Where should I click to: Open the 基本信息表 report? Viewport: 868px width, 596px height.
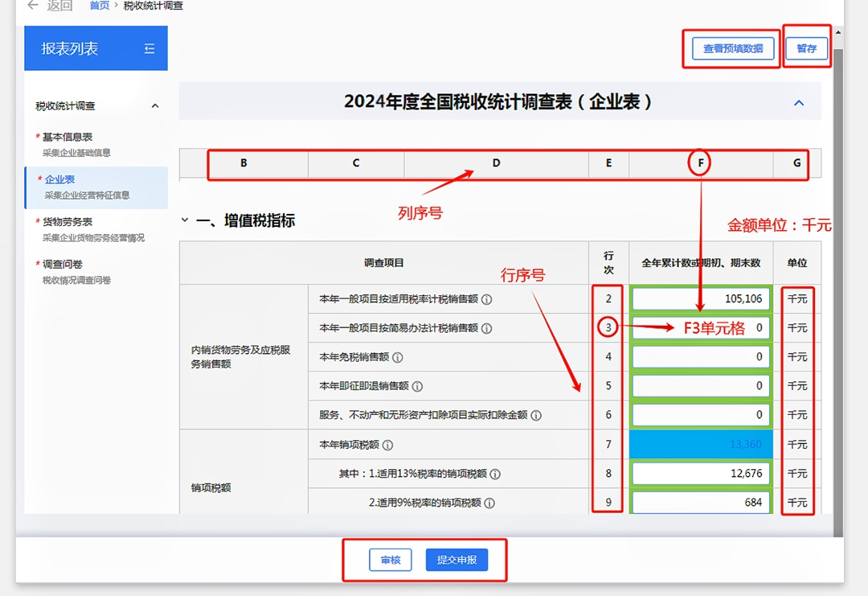96,144
